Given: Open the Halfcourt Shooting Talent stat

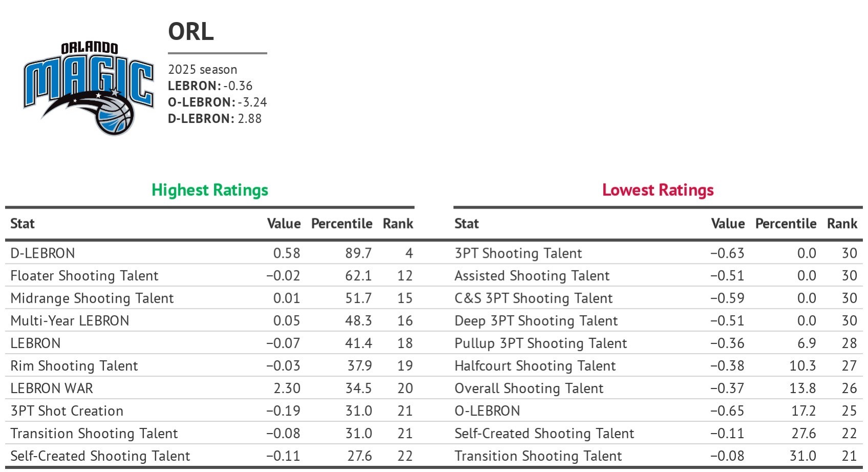Looking at the screenshot, I should click(x=535, y=366).
